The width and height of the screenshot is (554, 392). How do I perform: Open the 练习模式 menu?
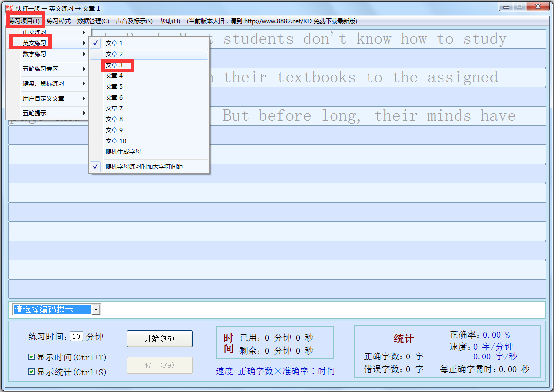(60, 21)
